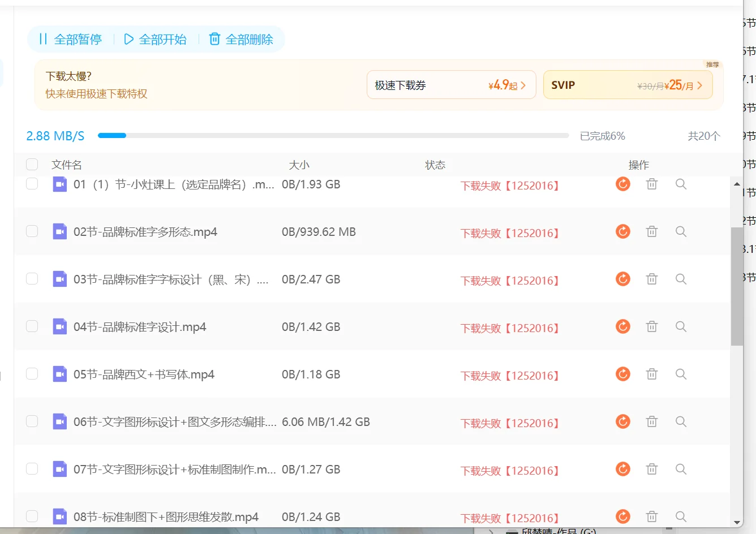This screenshot has height=534, width=756.
Task: Click the trash icon on the 07节 row
Action: tap(651, 469)
